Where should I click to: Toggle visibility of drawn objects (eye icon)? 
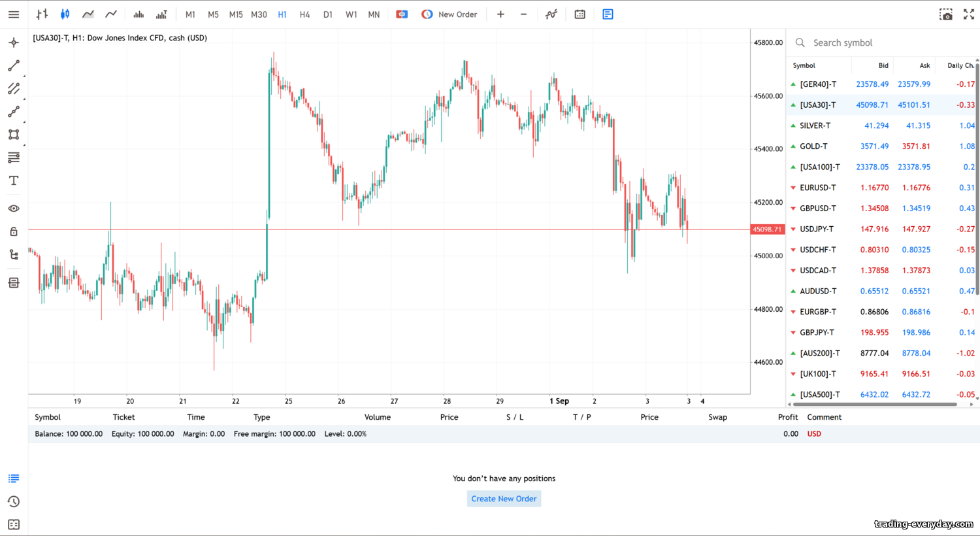[x=14, y=209]
